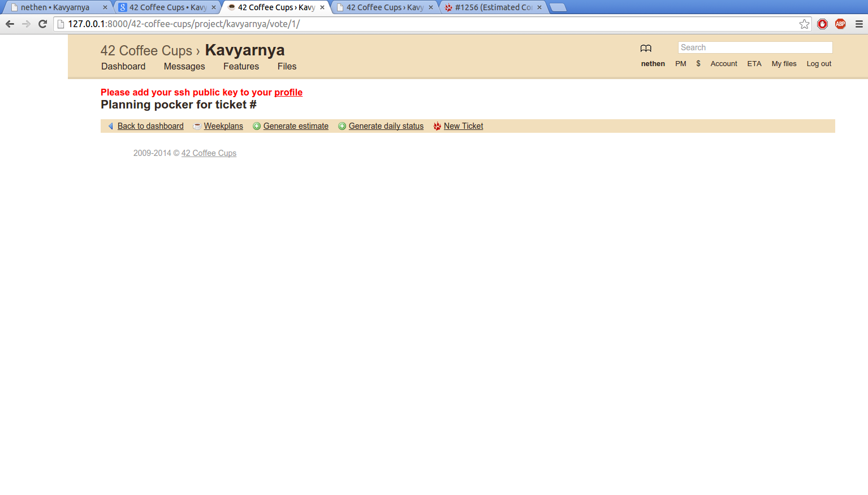Viewport: 868px width, 495px height.
Task: Click the browser address bar URL
Action: [184, 24]
